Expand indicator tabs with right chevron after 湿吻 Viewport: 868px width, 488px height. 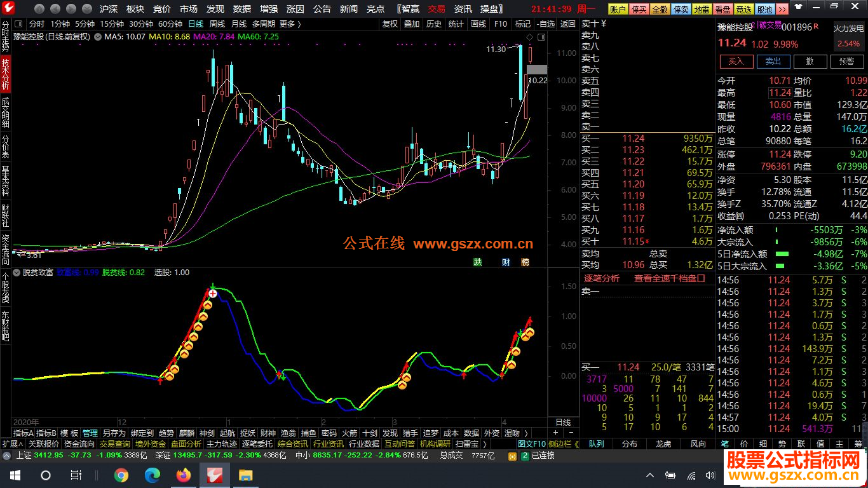click(x=526, y=433)
